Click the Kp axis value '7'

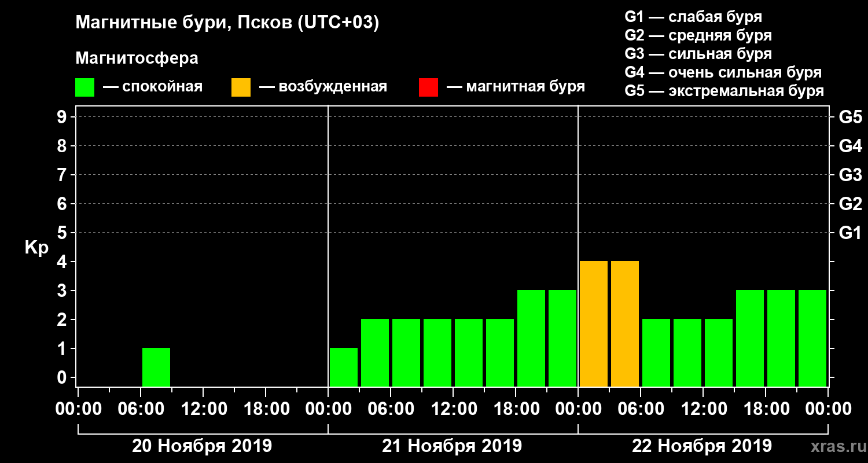[x=63, y=175]
